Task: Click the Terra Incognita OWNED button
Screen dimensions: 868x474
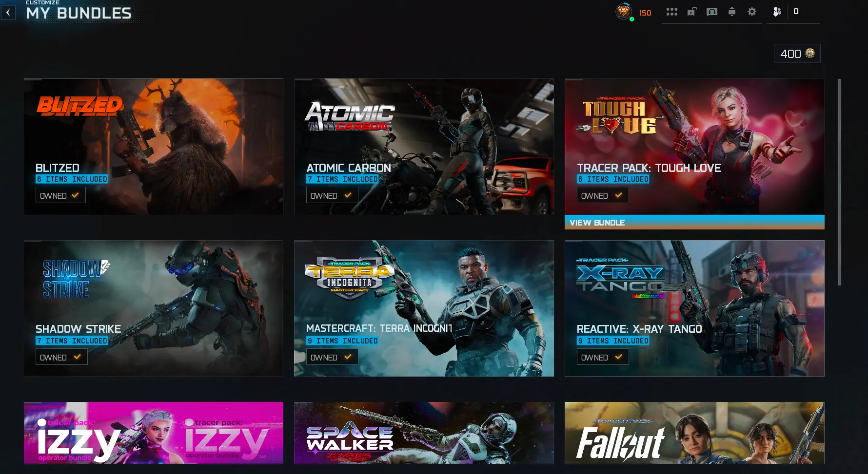Action: point(332,357)
